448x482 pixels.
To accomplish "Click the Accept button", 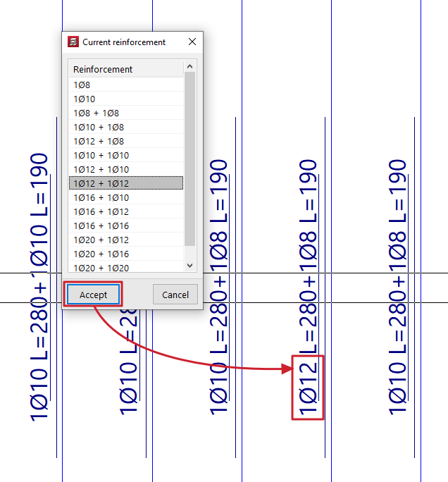I will (93, 295).
